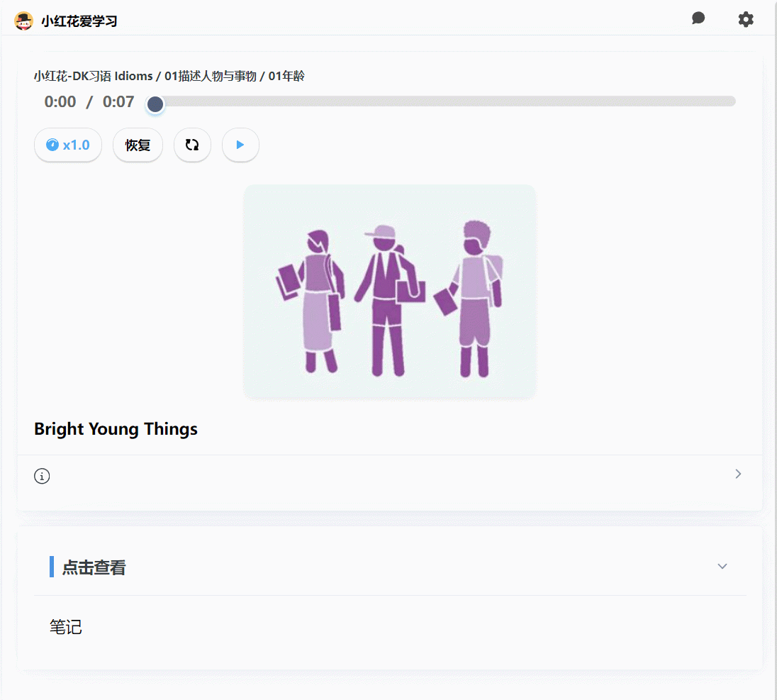Toggle the loop replay icon button
Image resolution: width=777 pixels, height=700 pixels.
pos(192,145)
